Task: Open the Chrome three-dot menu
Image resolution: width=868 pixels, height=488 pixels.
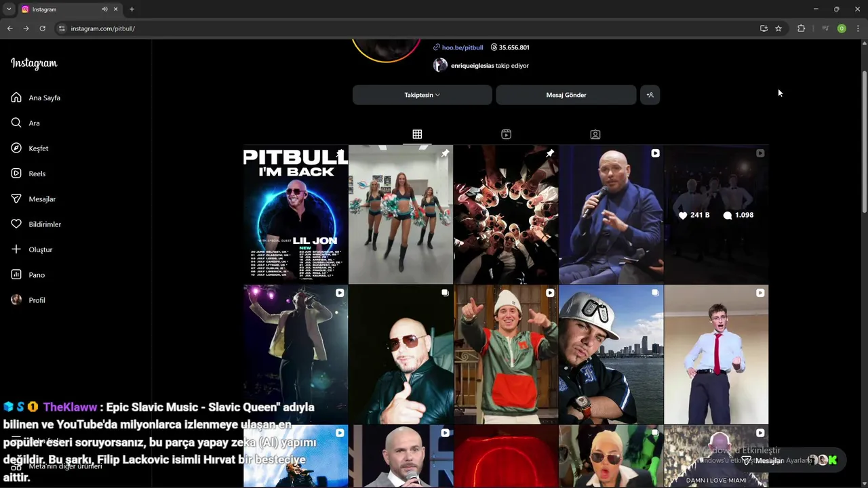Action: pyautogui.click(x=859, y=28)
